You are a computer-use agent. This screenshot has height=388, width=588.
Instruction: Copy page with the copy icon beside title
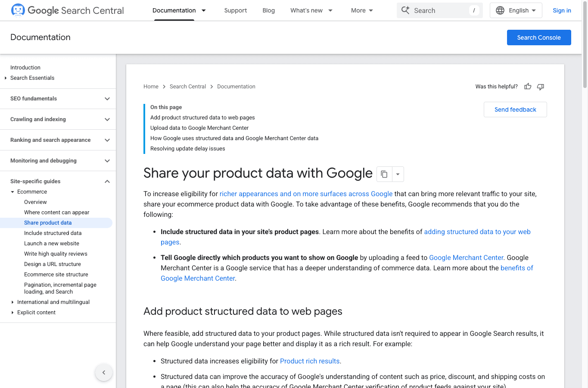click(x=384, y=174)
